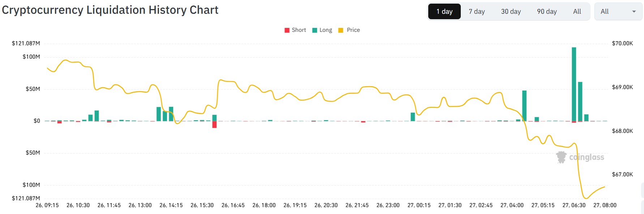This screenshot has height=214, width=644.
Task: Open the All exchange dropdown
Action: 618,12
